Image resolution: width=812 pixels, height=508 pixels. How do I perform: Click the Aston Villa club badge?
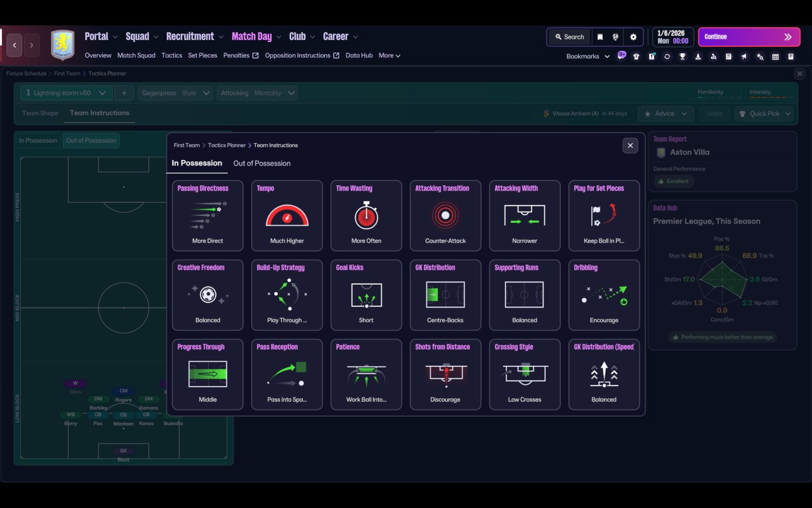click(x=63, y=45)
